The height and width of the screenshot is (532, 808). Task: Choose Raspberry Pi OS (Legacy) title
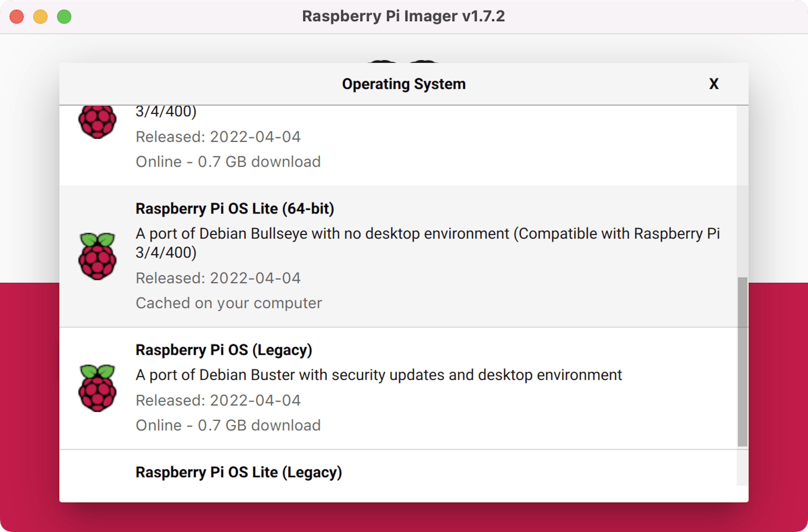click(224, 350)
